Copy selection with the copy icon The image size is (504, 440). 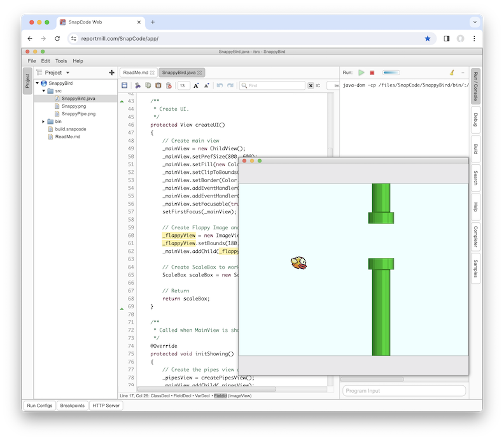point(148,85)
